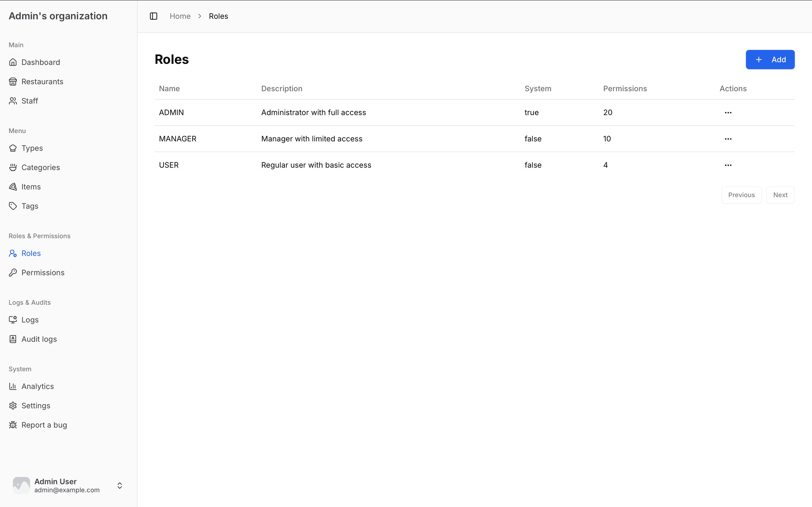
Task: Click the Dashboard home icon
Action: 13,62
